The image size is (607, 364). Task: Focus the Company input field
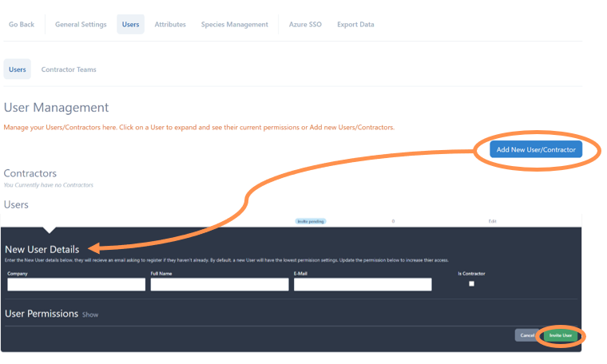(x=77, y=284)
